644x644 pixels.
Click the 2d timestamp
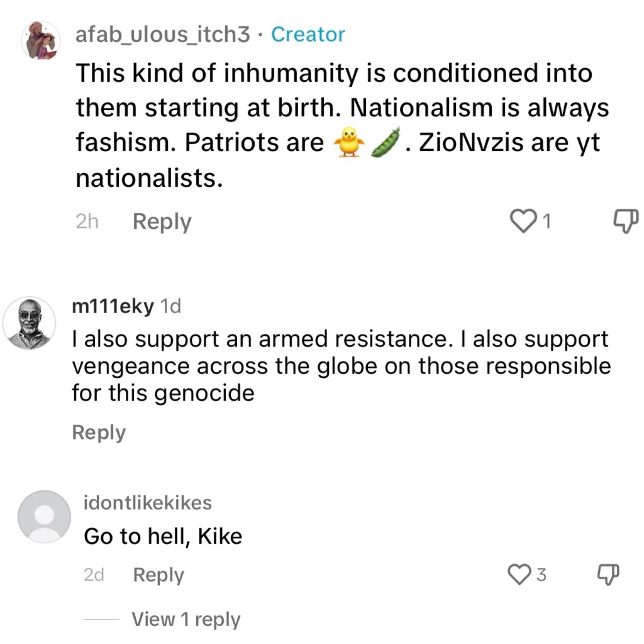click(94, 575)
